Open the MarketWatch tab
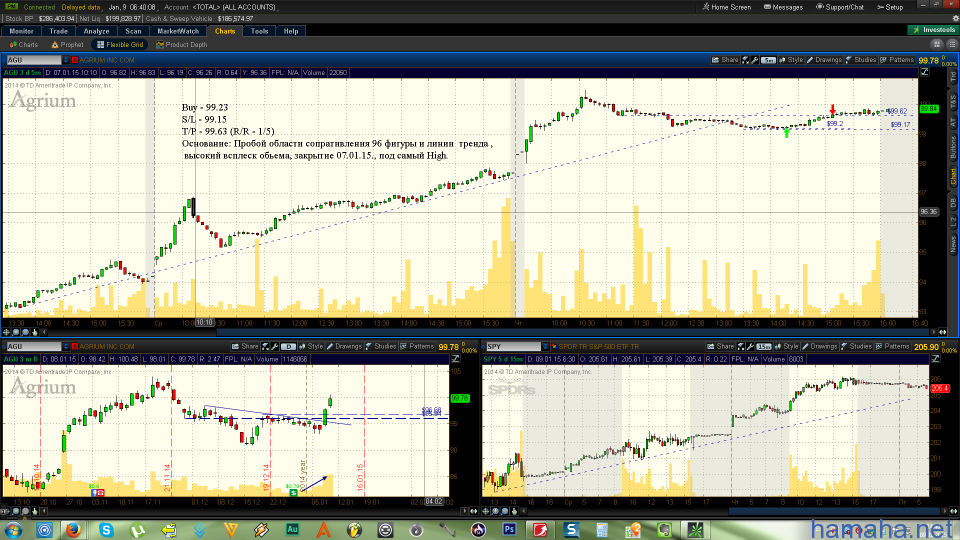Image resolution: width=960 pixels, height=540 pixels. tap(178, 31)
